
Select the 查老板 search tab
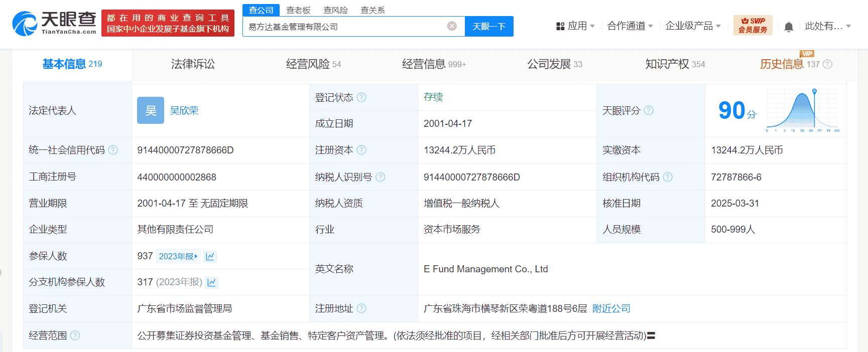click(x=298, y=10)
